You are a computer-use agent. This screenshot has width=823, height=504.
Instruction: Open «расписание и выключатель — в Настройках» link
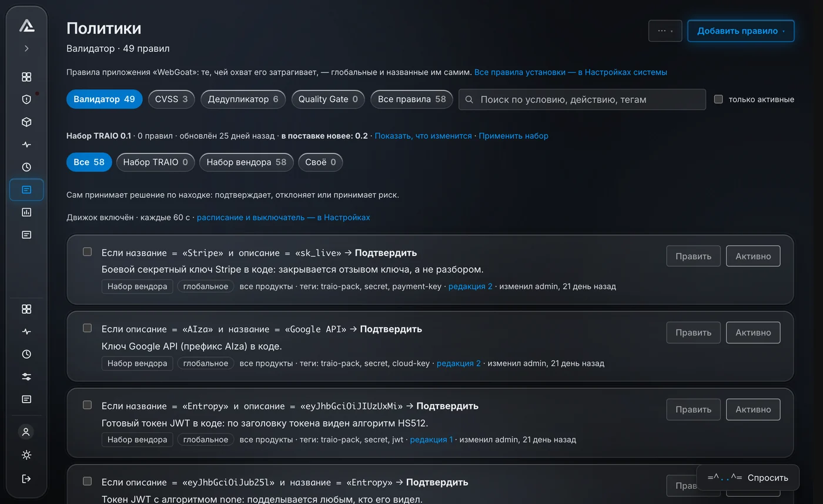coord(283,217)
